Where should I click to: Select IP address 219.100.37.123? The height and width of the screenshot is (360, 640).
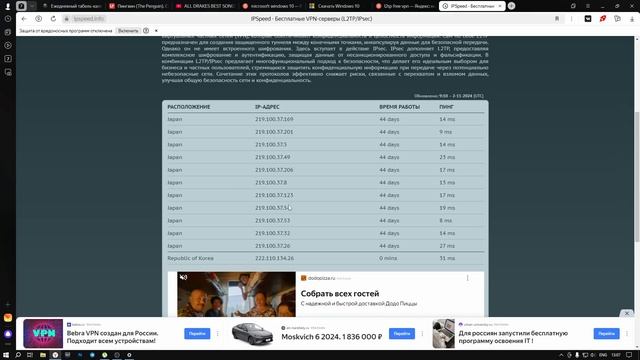pyautogui.click(x=274, y=195)
